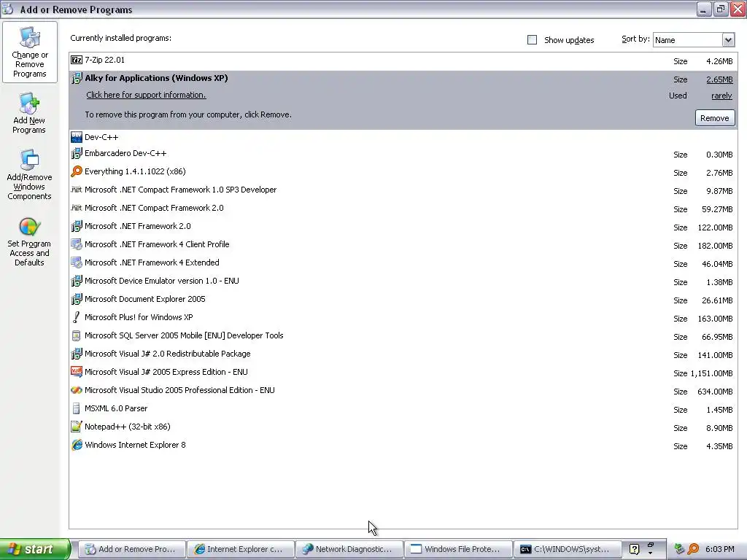Click .NET Compact Framework 1.0 SP3 icon
747x560 pixels.
pos(76,190)
